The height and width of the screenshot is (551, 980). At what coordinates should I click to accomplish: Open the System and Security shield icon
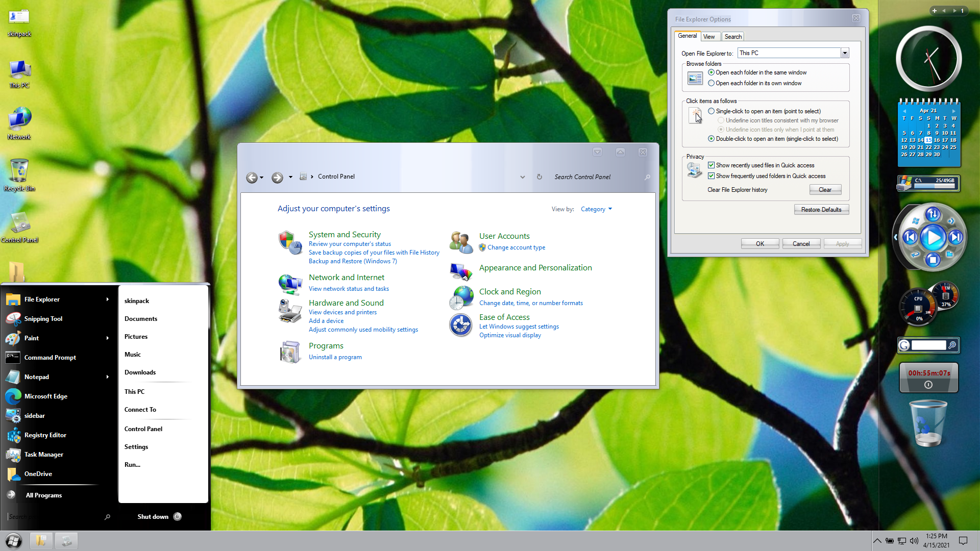coord(289,242)
